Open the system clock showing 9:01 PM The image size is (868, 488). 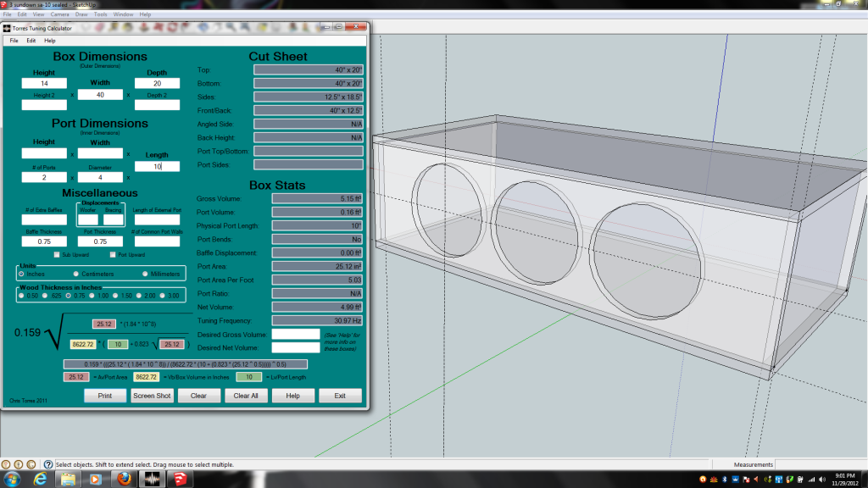tap(845, 480)
